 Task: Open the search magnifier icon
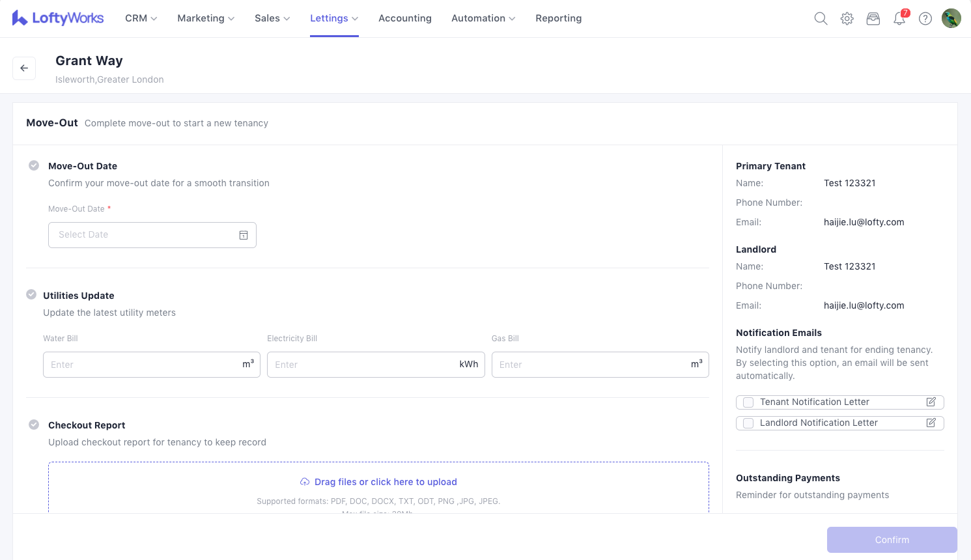[821, 19]
